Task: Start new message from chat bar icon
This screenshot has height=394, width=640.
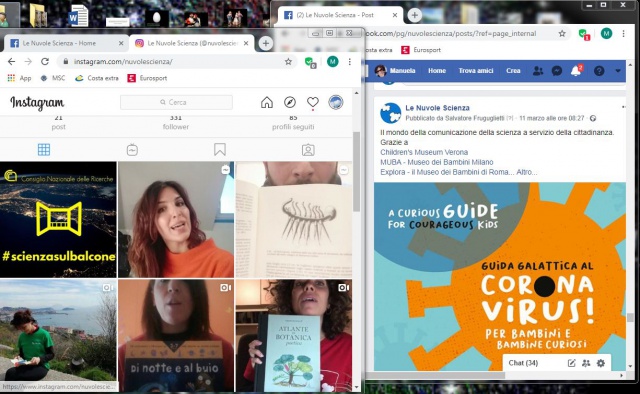Action: pos(571,363)
